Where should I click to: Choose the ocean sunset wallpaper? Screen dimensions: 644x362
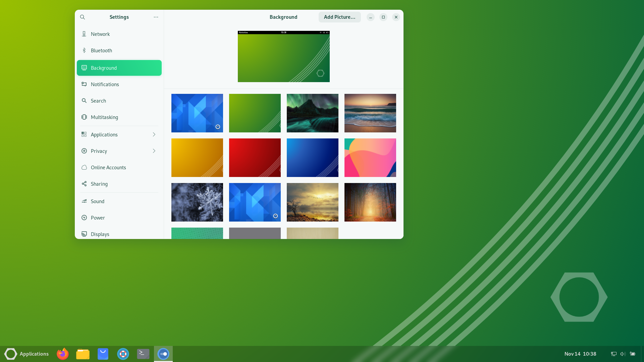point(370,113)
